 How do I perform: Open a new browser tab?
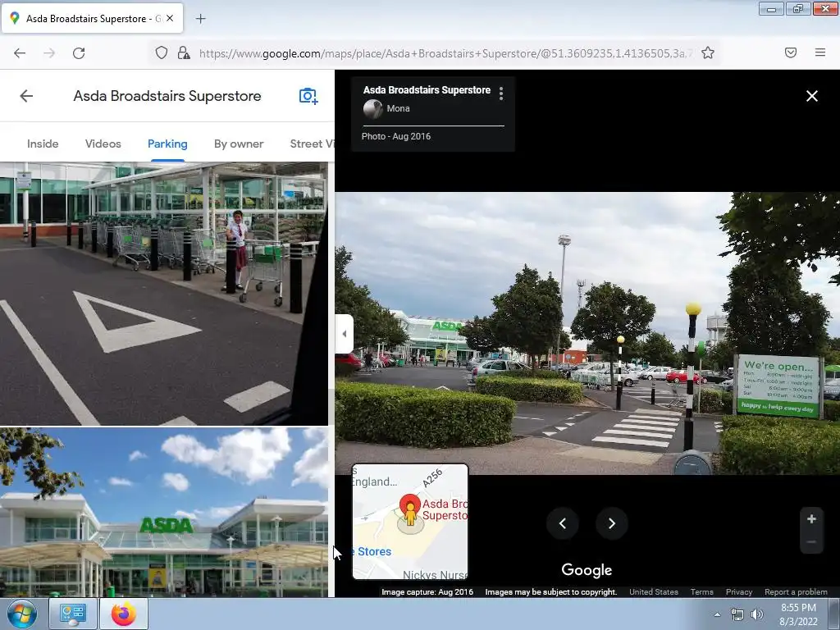200,19
